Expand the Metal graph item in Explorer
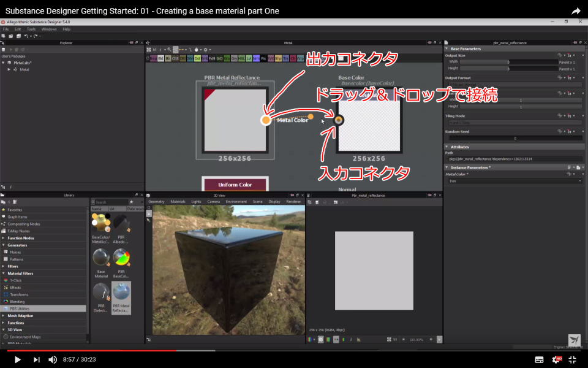 click(9, 69)
